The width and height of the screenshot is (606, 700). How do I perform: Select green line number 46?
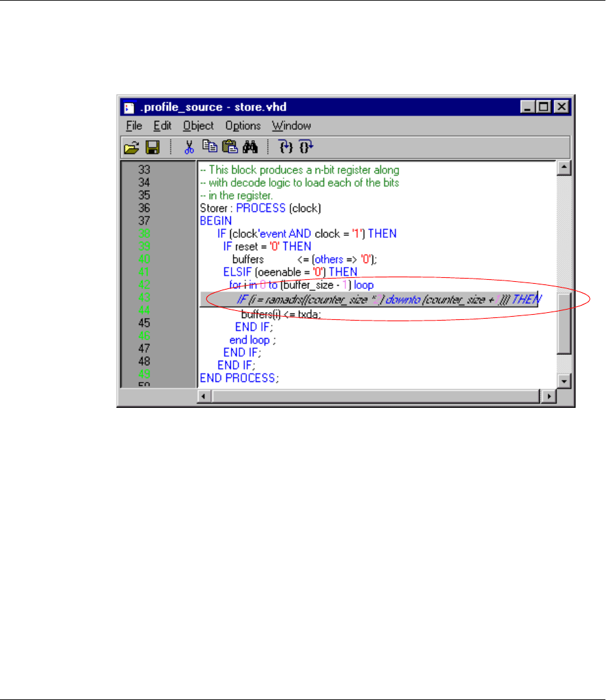144,336
